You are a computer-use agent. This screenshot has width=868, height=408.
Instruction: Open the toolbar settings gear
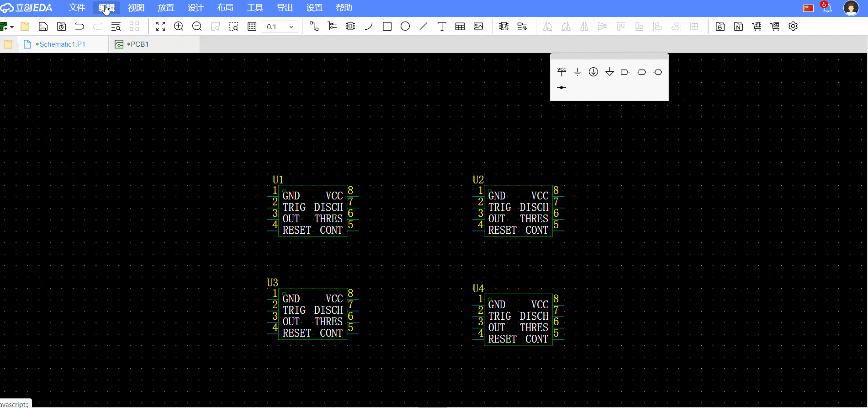pos(793,27)
